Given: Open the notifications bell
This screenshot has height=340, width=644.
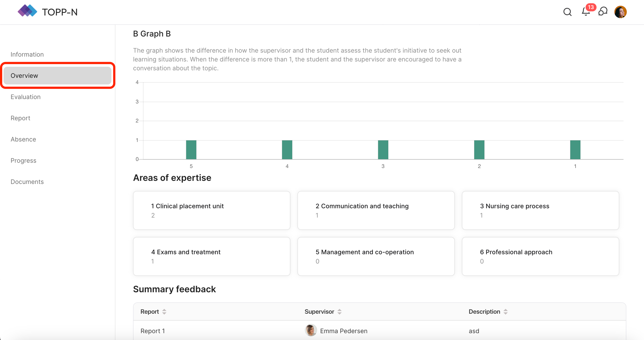Looking at the screenshot, I should coord(586,12).
